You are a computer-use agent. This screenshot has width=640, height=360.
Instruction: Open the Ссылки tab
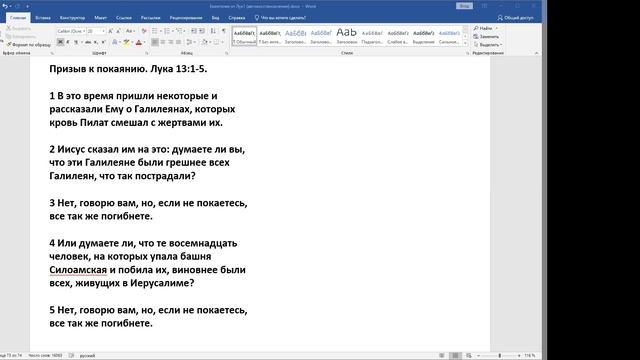tap(124, 18)
